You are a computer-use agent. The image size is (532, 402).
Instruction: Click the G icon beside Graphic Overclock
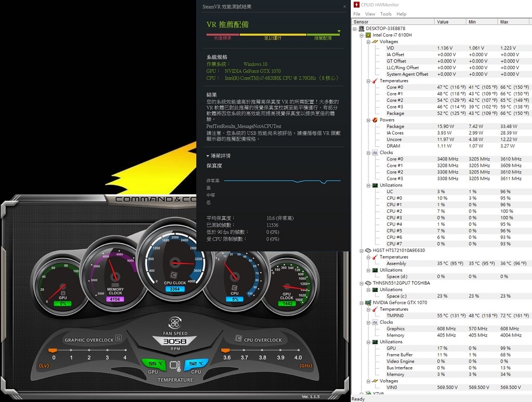[118, 338]
